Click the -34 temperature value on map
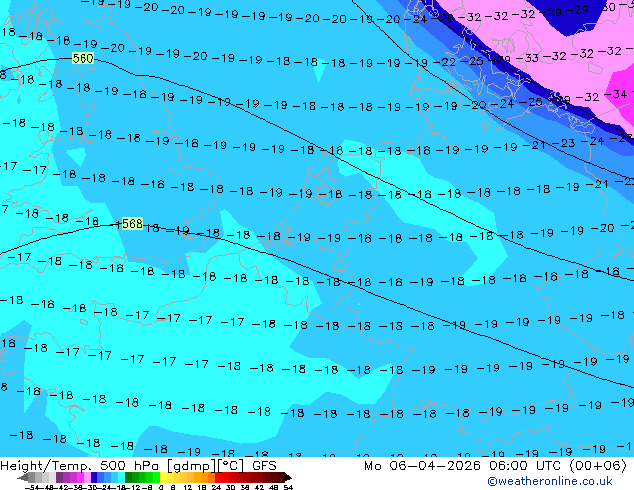 (615, 94)
